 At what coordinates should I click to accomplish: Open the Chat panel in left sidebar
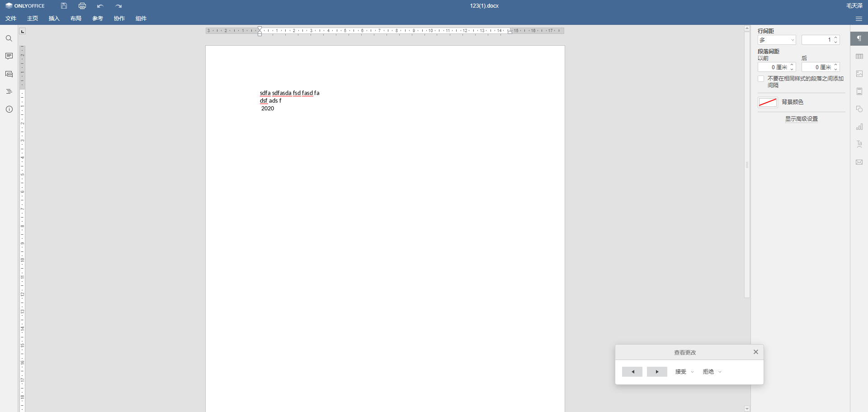point(9,74)
